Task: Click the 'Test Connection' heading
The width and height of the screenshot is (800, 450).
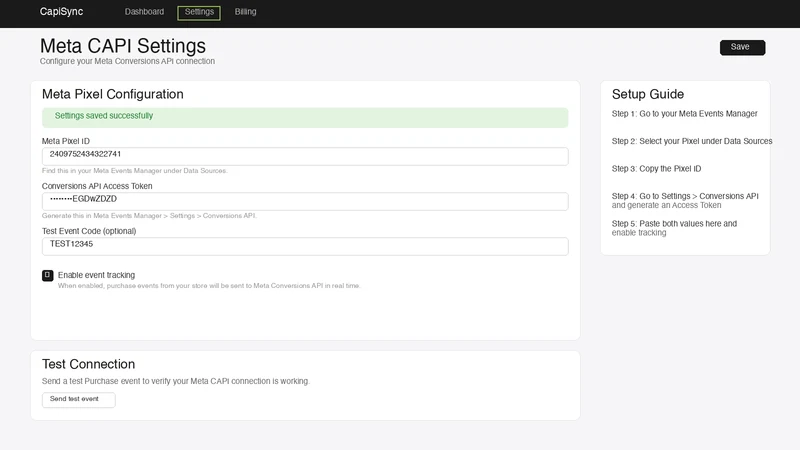Action: pos(88,364)
